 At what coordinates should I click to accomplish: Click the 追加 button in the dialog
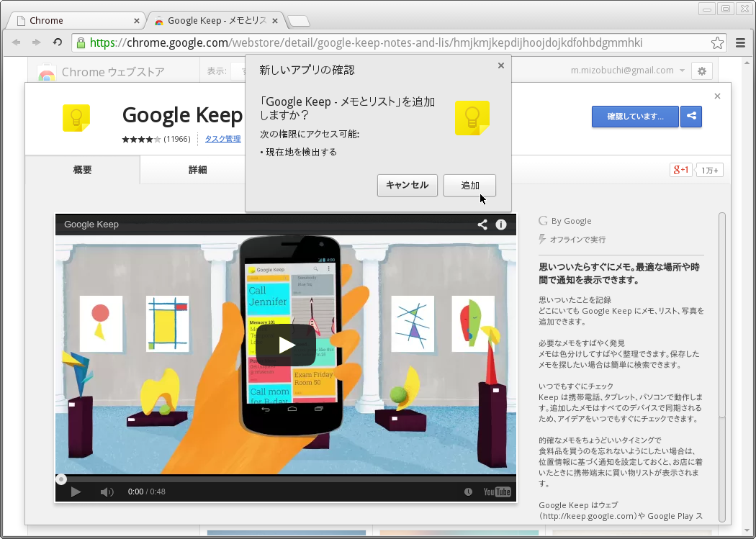click(x=469, y=186)
